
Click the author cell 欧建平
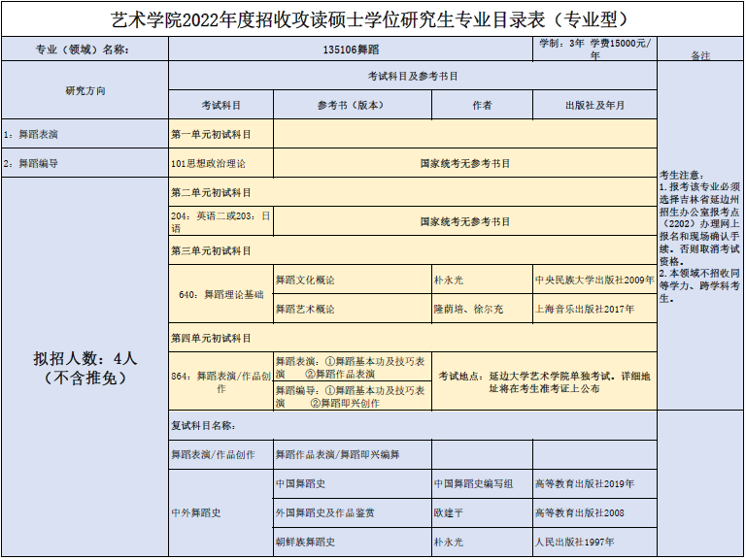(x=482, y=512)
